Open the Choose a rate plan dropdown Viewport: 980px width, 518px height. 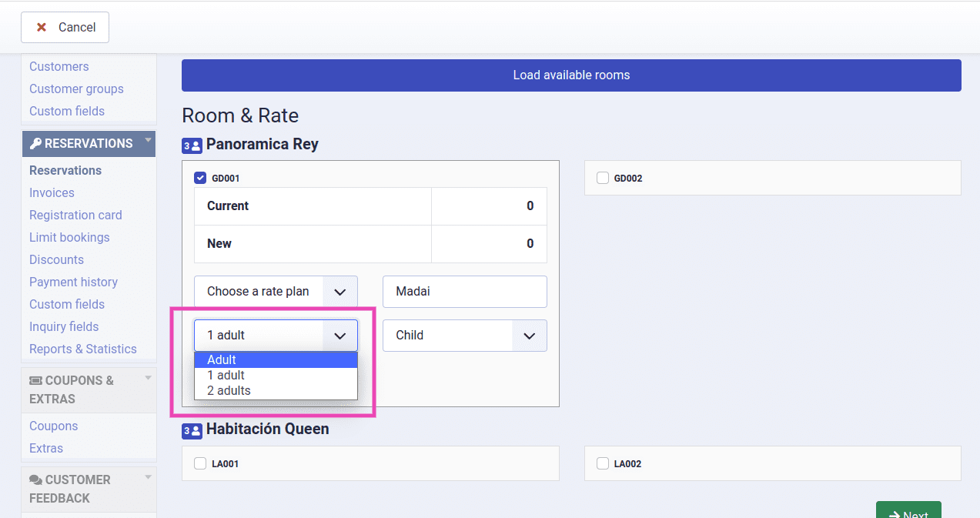point(276,292)
